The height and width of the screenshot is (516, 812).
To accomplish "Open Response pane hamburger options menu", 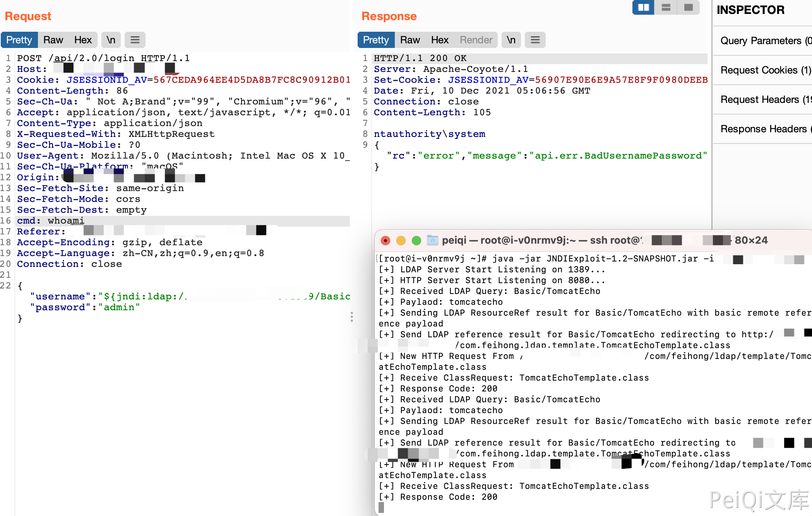I will [x=535, y=40].
